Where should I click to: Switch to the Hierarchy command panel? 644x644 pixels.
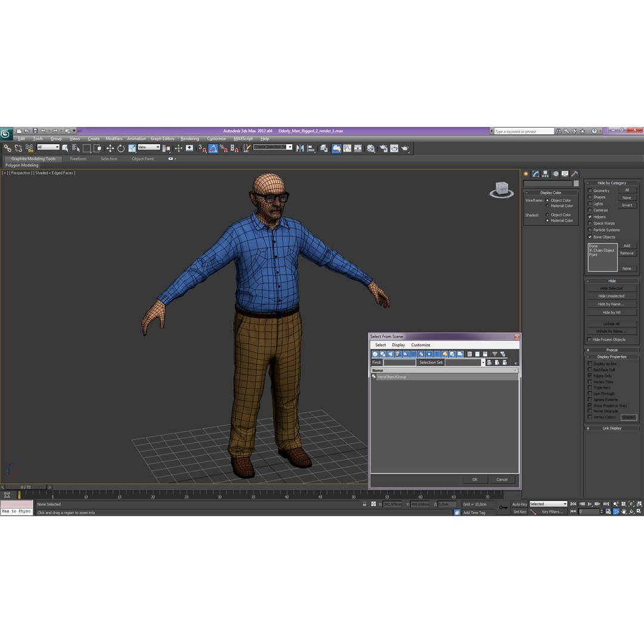(546, 174)
